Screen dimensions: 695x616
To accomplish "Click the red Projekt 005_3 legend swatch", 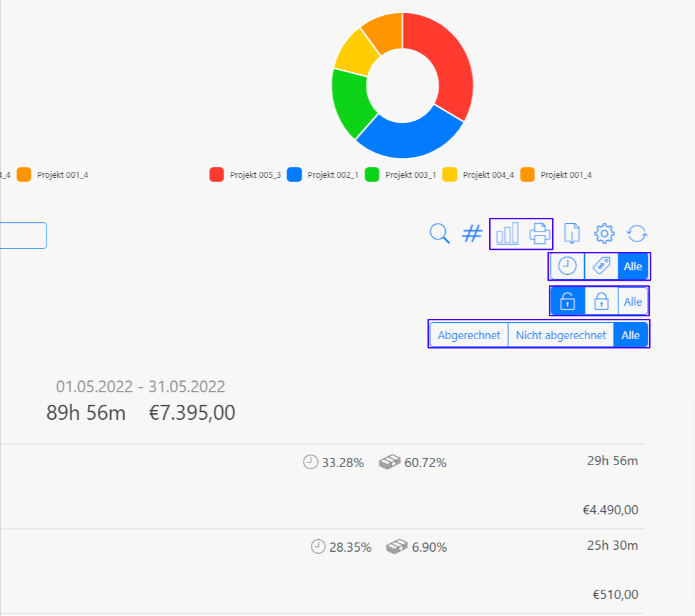I will click(x=216, y=175).
